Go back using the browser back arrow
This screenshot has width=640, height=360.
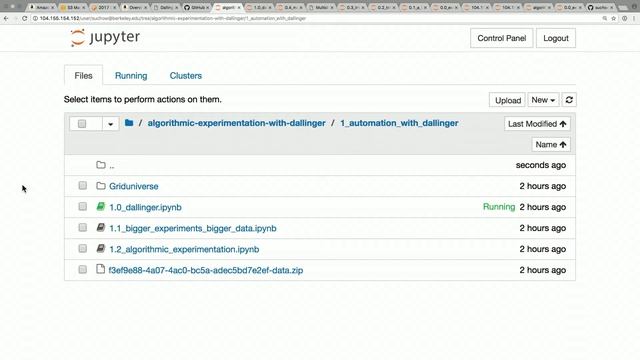pyautogui.click(x=6, y=18)
